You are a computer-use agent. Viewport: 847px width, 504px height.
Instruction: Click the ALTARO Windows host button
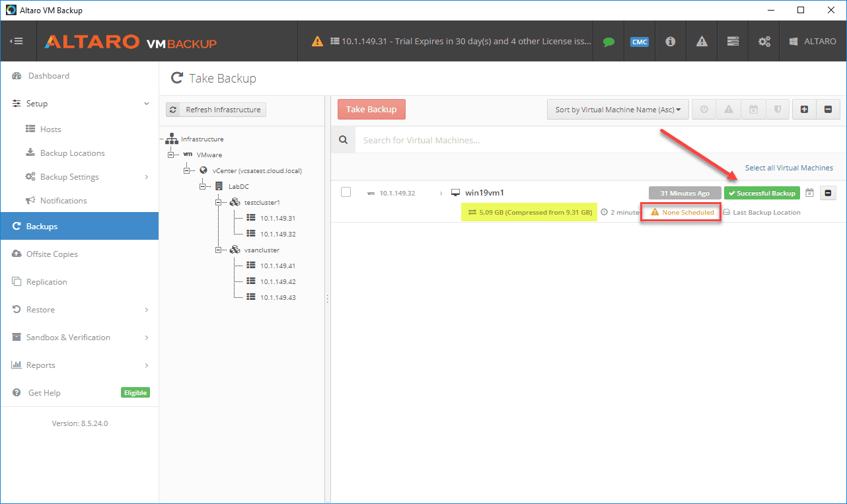coord(812,42)
